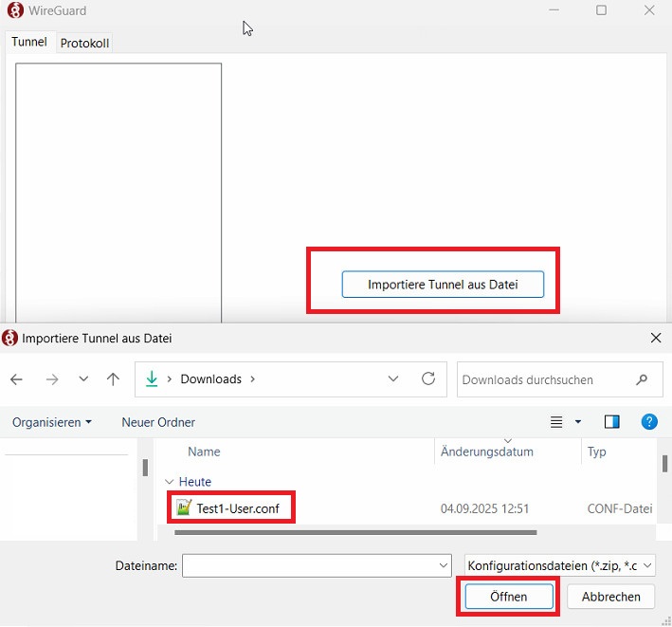This screenshot has width=672, height=627.
Task: Go up one folder level
Action: click(x=114, y=379)
